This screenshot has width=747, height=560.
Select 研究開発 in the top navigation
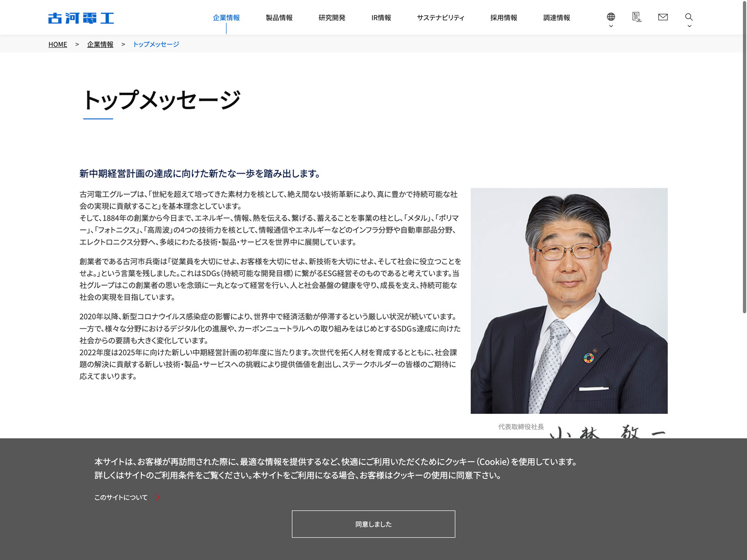[331, 18]
